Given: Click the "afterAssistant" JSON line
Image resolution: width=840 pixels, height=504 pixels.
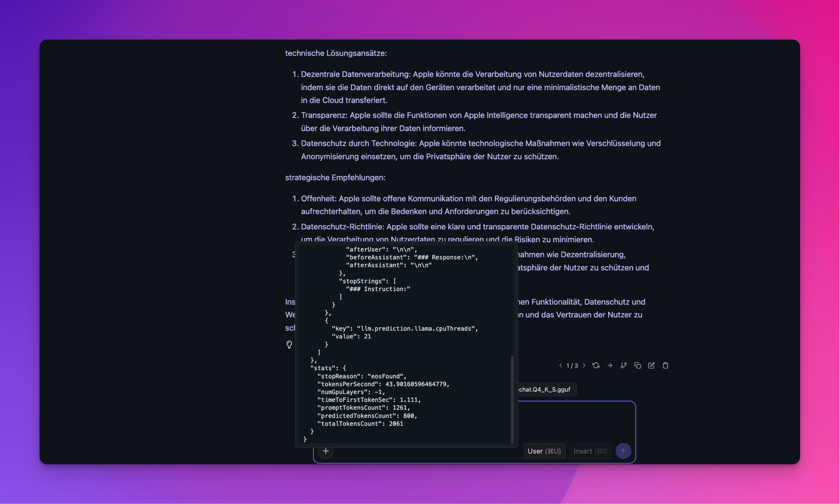Looking at the screenshot, I should 389,265.
